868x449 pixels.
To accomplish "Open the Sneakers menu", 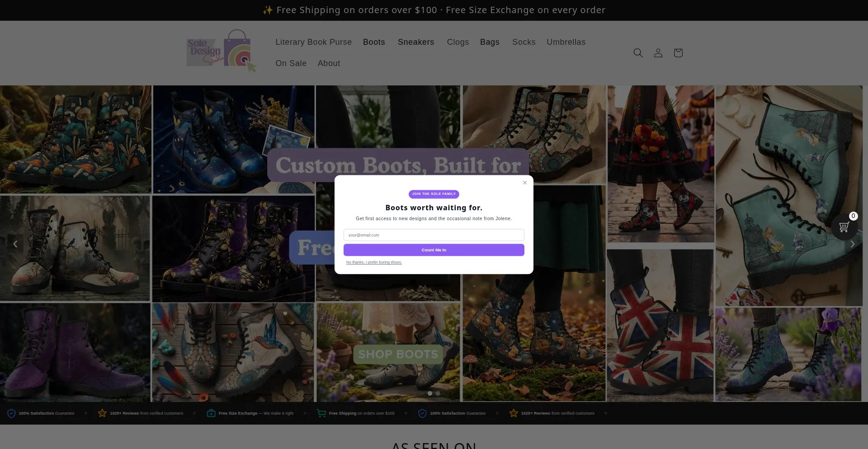I will 416,42.
